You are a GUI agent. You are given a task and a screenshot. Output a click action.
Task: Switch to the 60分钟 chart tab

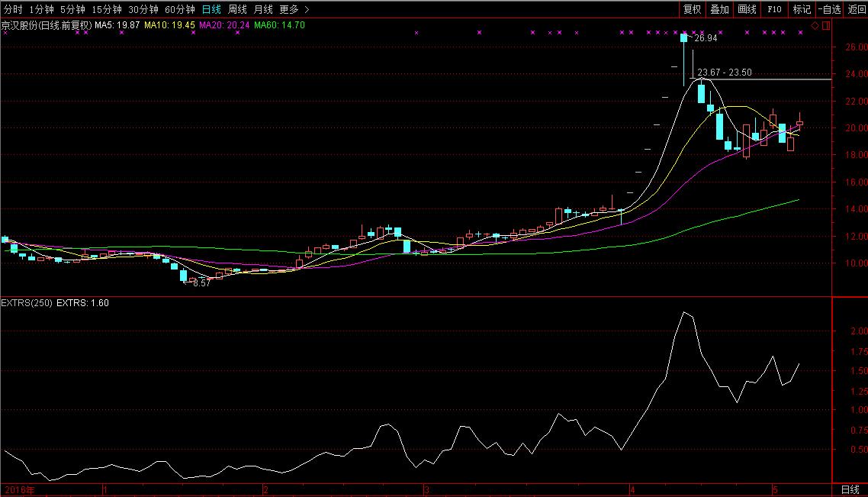[180, 9]
